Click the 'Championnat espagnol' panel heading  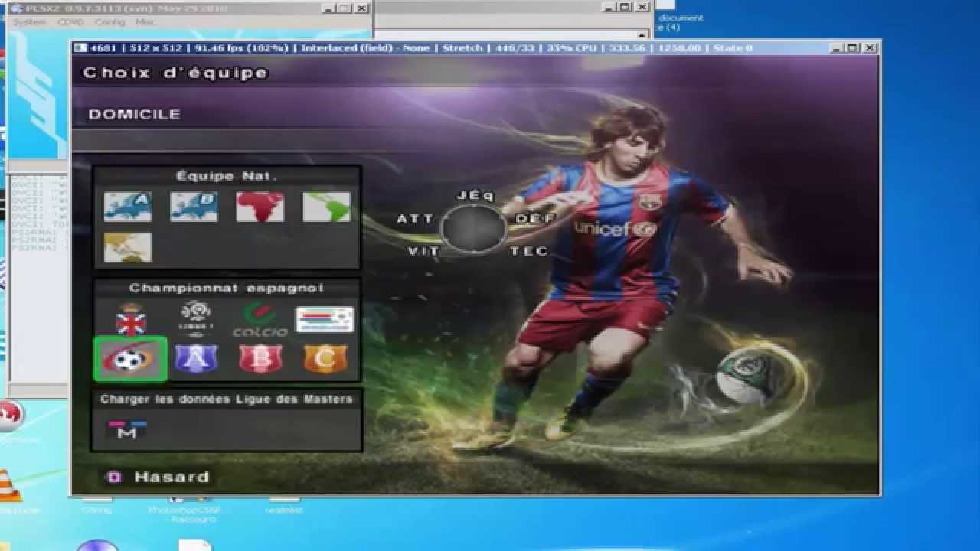click(x=227, y=288)
